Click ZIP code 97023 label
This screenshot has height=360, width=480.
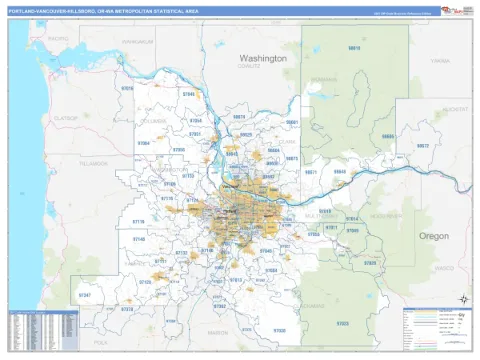343,323
